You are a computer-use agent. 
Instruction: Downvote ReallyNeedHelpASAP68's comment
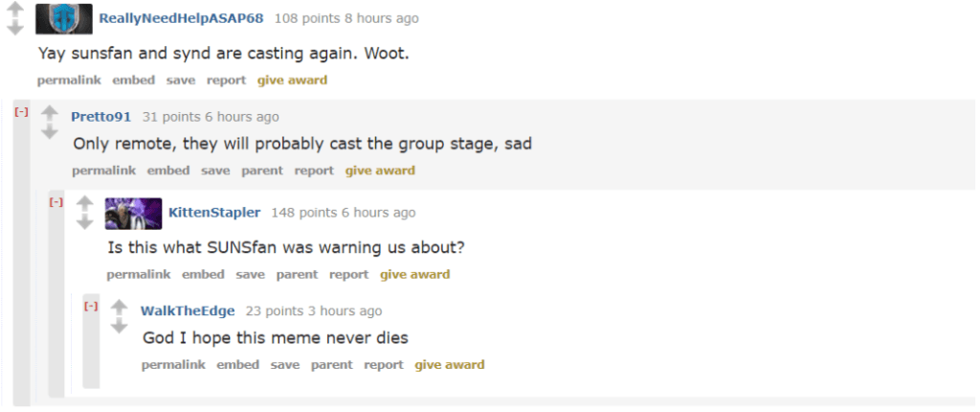tap(15, 28)
